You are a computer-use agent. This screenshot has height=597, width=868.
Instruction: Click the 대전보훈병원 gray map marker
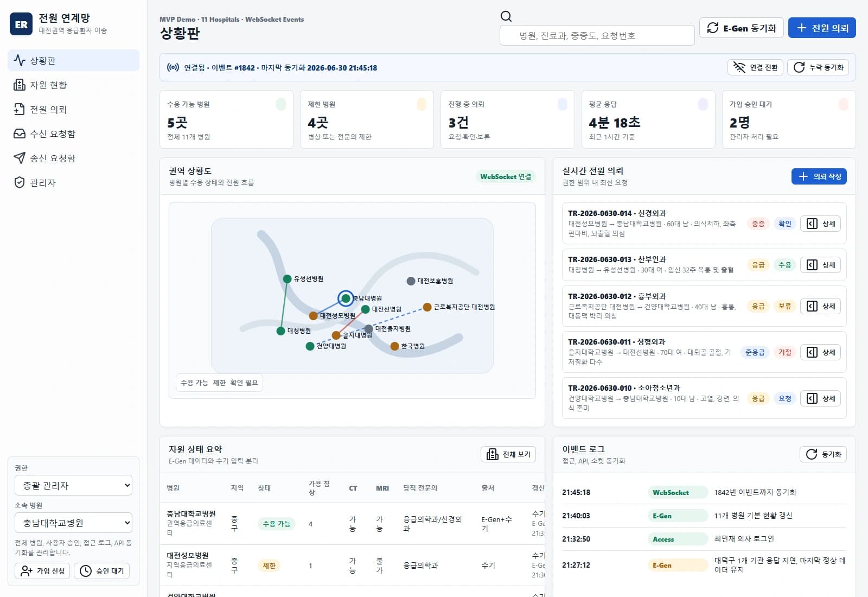[411, 281]
